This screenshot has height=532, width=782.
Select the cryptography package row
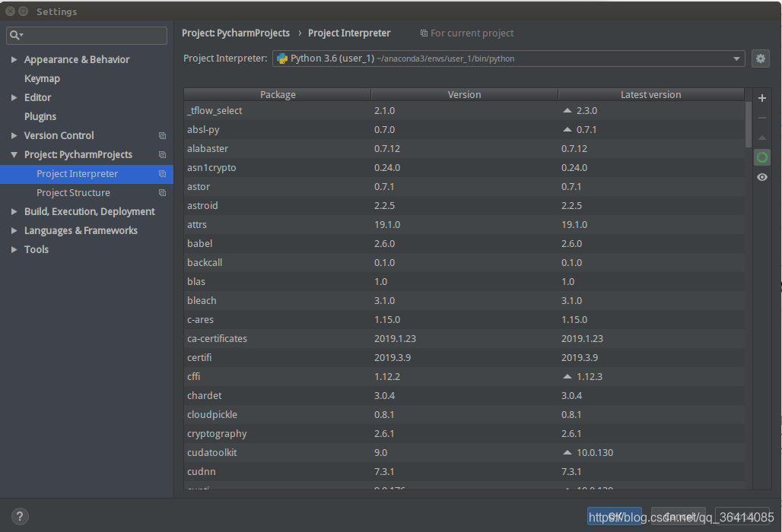tap(464, 433)
